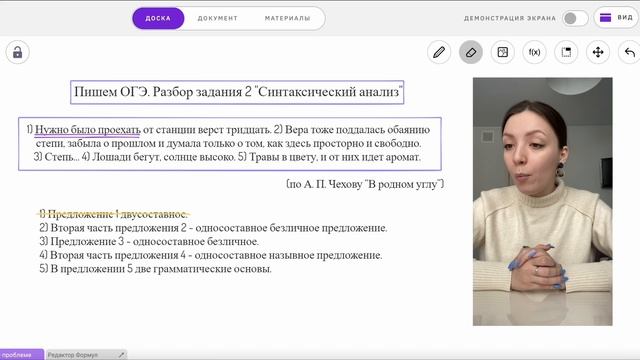Select the move/pan arrows tool
Screen dimensions: 640x360
click(x=598, y=52)
